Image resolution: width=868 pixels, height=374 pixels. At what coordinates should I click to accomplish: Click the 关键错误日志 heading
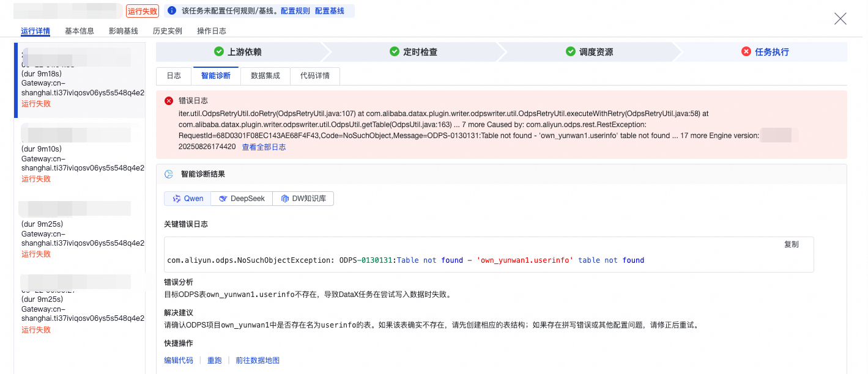pos(186,224)
